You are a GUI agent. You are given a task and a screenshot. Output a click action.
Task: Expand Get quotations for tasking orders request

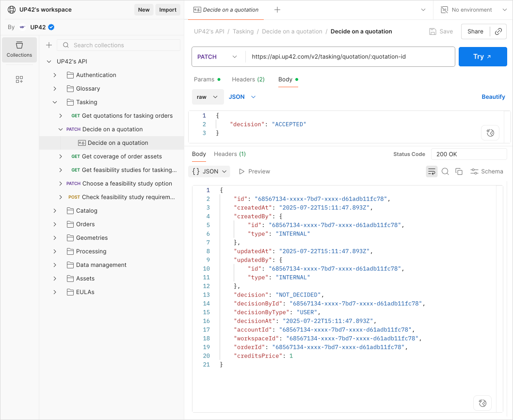point(61,116)
